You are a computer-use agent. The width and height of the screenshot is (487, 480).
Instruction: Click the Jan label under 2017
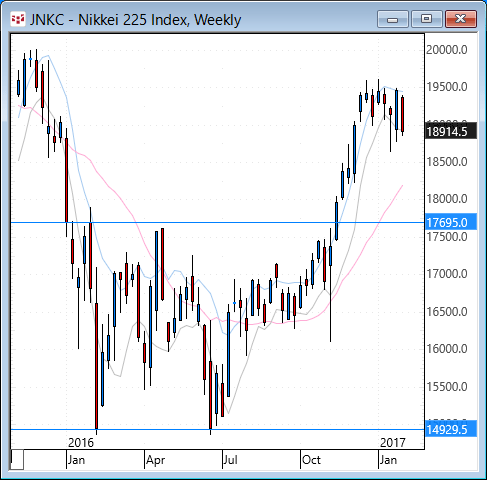(388, 460)
